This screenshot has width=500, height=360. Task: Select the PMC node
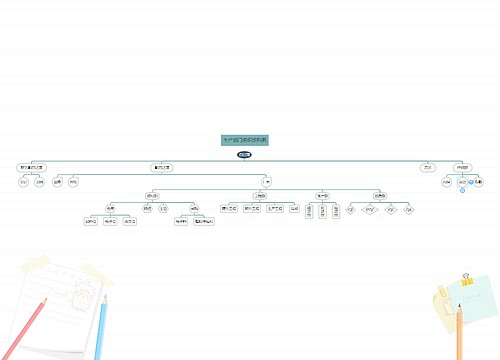pyautogui.click(x=73, y=182)
